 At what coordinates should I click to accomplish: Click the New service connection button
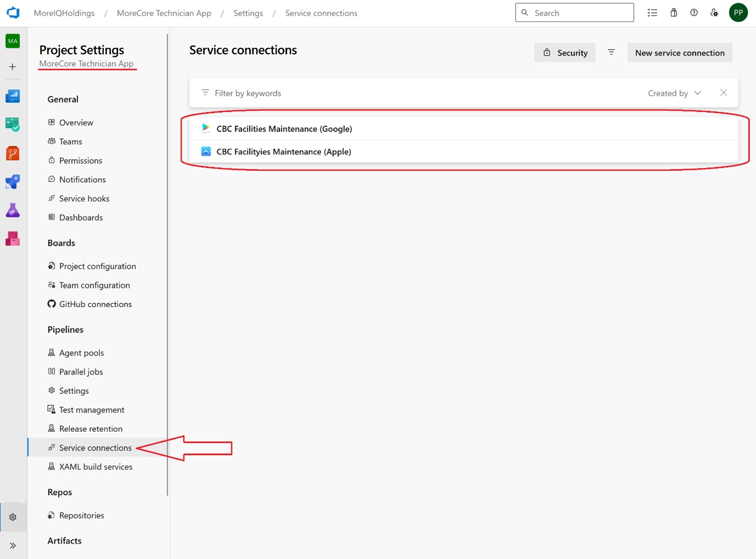[679, 52]
